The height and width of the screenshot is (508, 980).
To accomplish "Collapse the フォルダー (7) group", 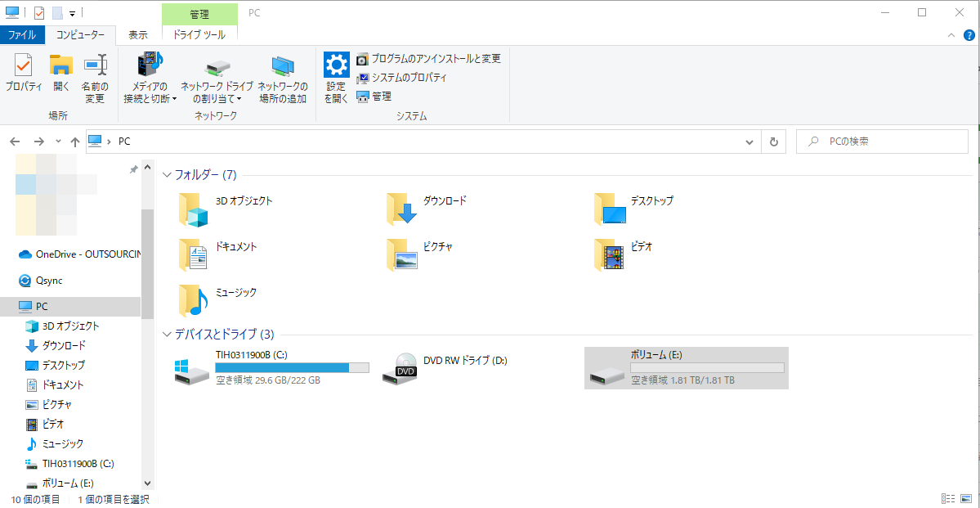I will tap(168, 175).
